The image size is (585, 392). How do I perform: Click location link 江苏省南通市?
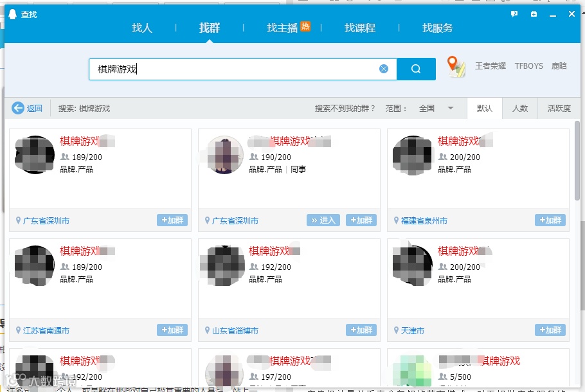pyautogui.click(x=46, y=330)
